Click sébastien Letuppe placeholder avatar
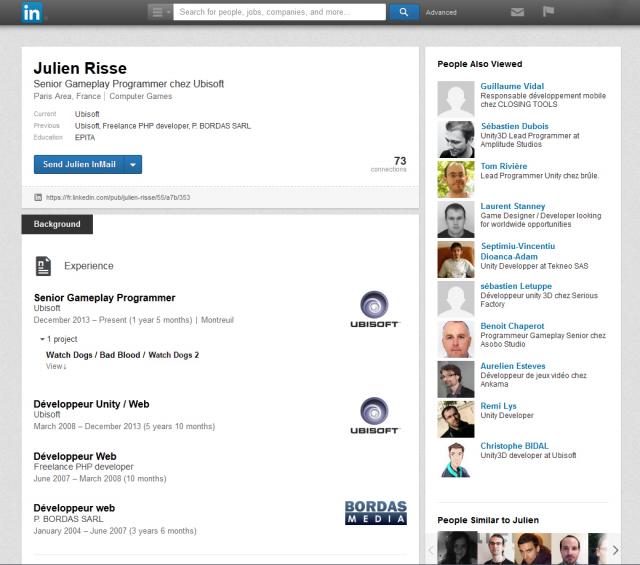 (456, 299)
